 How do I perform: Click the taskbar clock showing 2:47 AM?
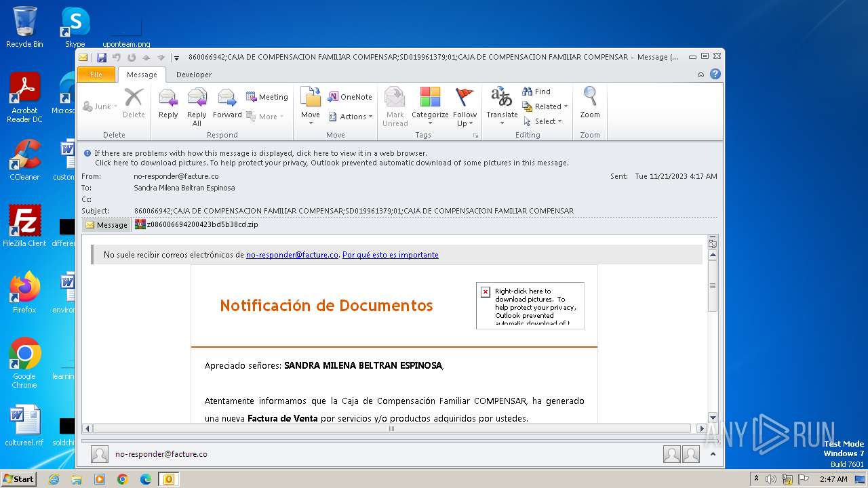[x=833, y=479]
